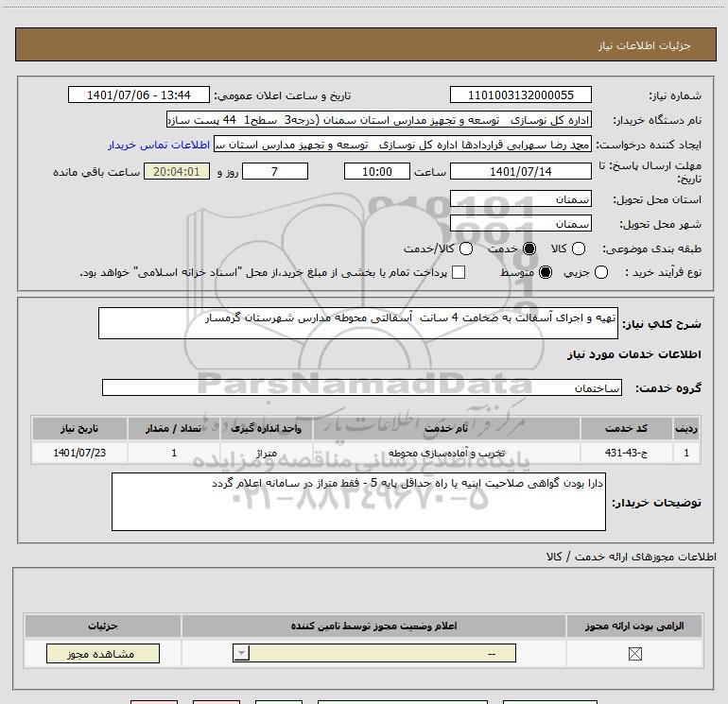Viewport: 728px width, 704px height.
Task: Click the گروه خدمت field ساختمان
Action: pos(362,387)
